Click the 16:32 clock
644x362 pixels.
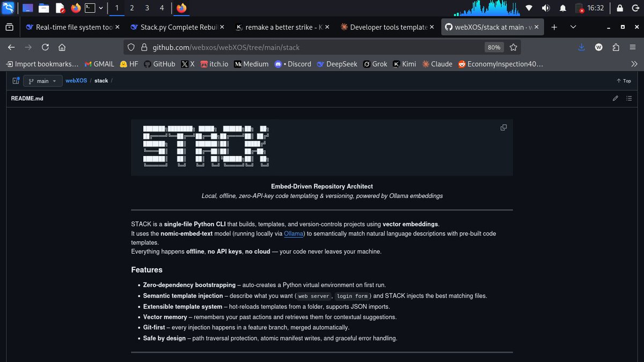click(596, 8)
